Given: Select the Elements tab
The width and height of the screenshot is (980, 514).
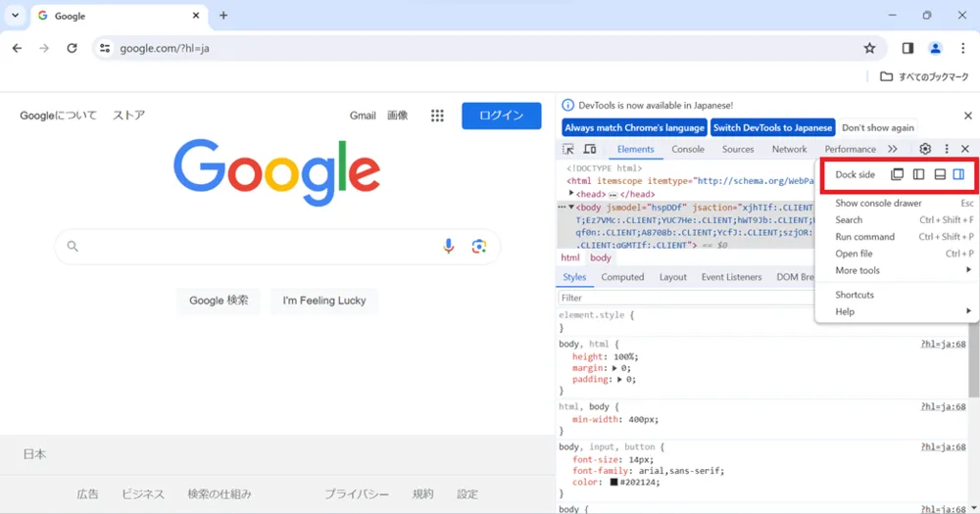Looking at the screenshot, I should (635, 149).
